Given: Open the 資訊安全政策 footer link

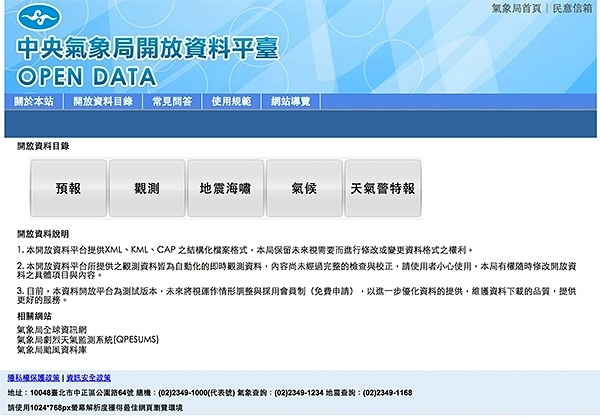Looking at the screenshot, I should pos(88,378).
